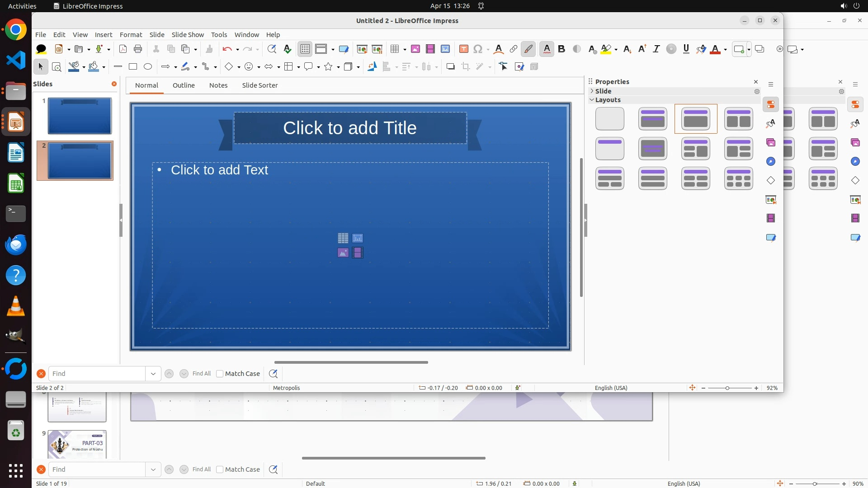Enable Match Case in the back window's Find bar
The width and height of the screenshot is (868, 488).
[x=220, y=469]
